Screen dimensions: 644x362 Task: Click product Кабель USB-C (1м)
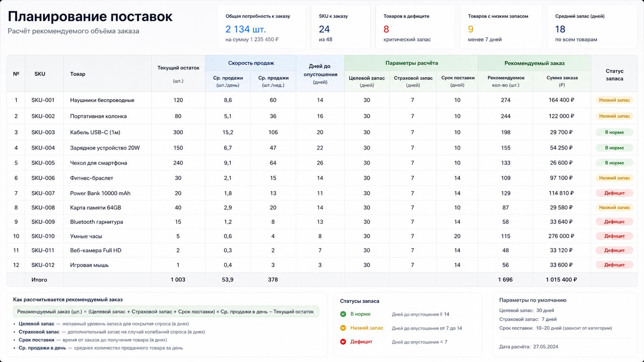coord(95,132)
